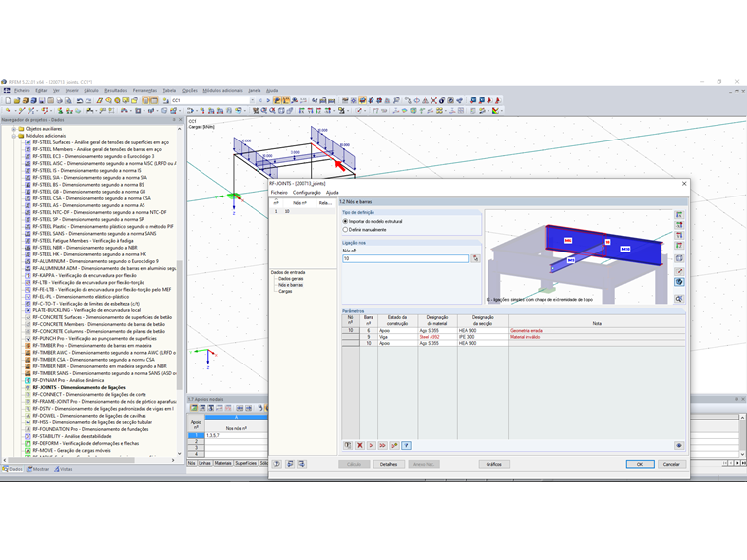Click 'Geometria errada' note cell in table
Image resolution: width=747 pixels, height=560 pixels.
(597, 330)
